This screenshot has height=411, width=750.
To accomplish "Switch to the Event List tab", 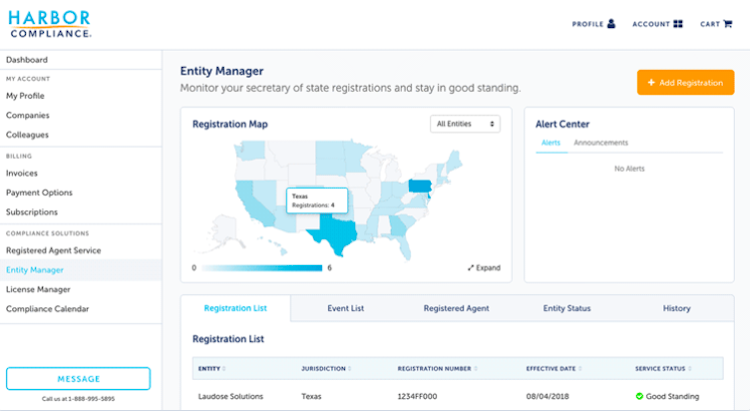I will click(345, 308).
